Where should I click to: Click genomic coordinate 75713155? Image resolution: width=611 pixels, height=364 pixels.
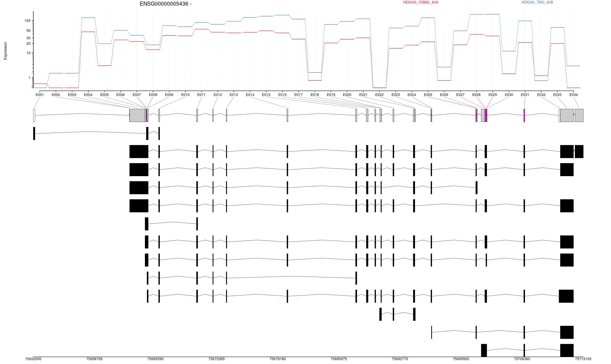583,359
